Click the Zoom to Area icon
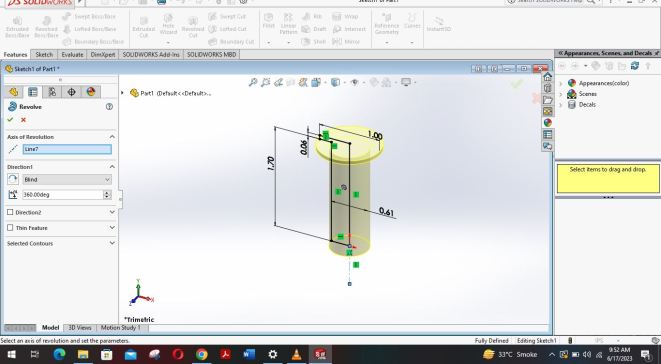 click(265, 82)
